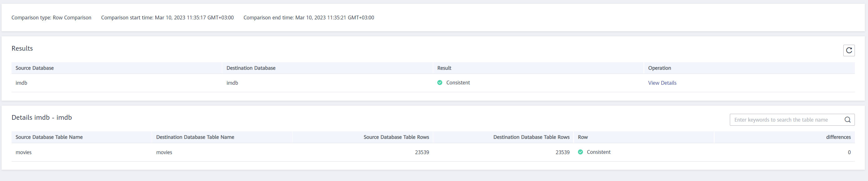Click the Destination Database column header
This screenshot has width=868, height=181.
(x=251, y=68)
